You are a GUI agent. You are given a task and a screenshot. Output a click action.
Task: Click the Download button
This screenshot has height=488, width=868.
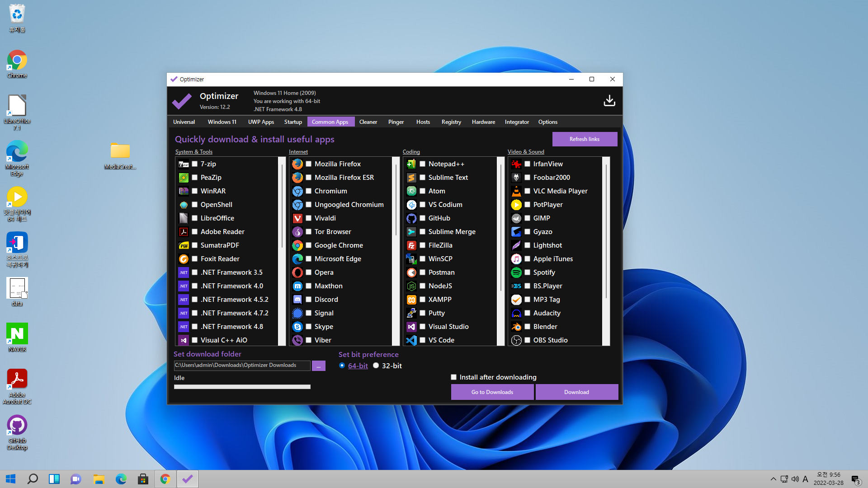[576, 392]
